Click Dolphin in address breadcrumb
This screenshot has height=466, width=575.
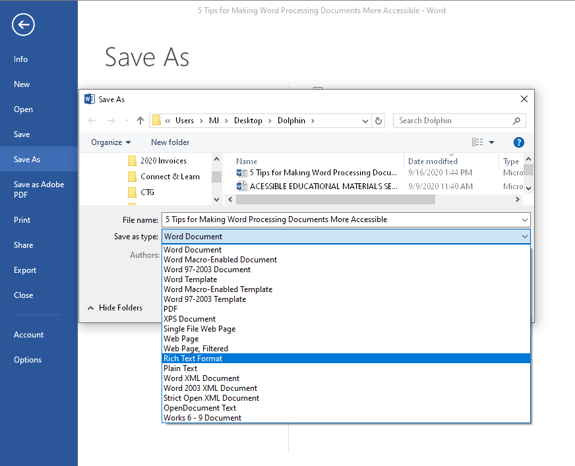tap(291, 121)
